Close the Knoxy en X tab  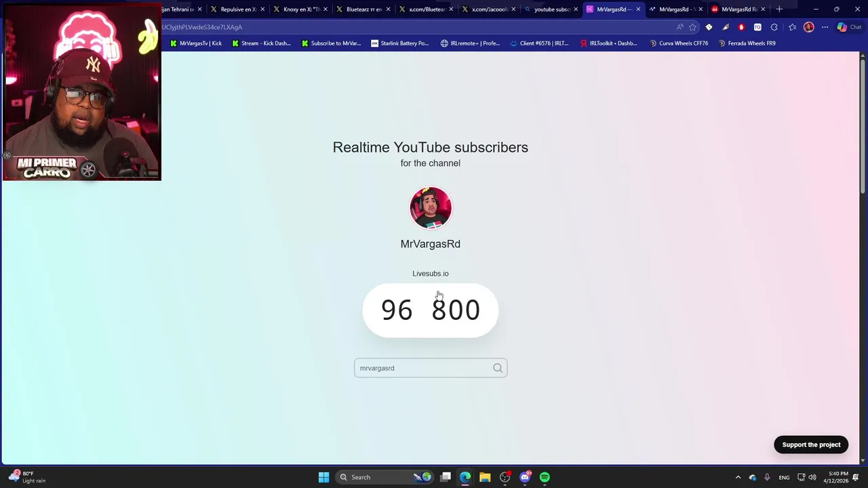325,9
